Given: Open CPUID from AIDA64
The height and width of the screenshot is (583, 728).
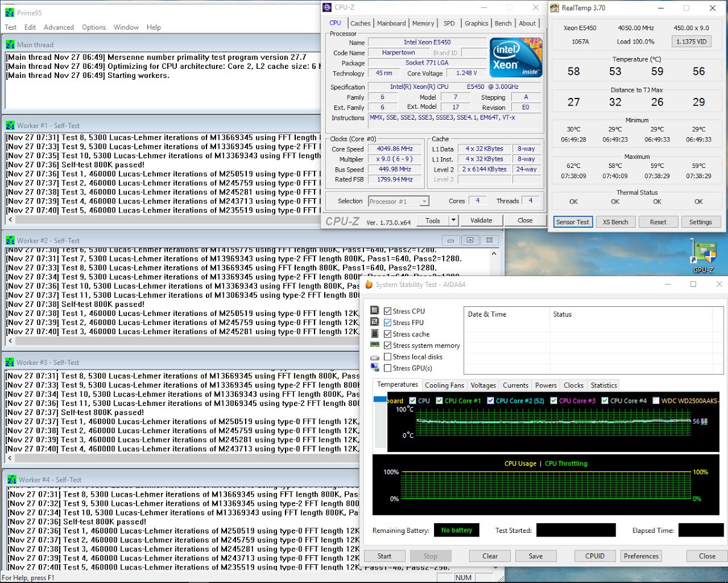Looking at the screenshot, I should coord(595,556).
